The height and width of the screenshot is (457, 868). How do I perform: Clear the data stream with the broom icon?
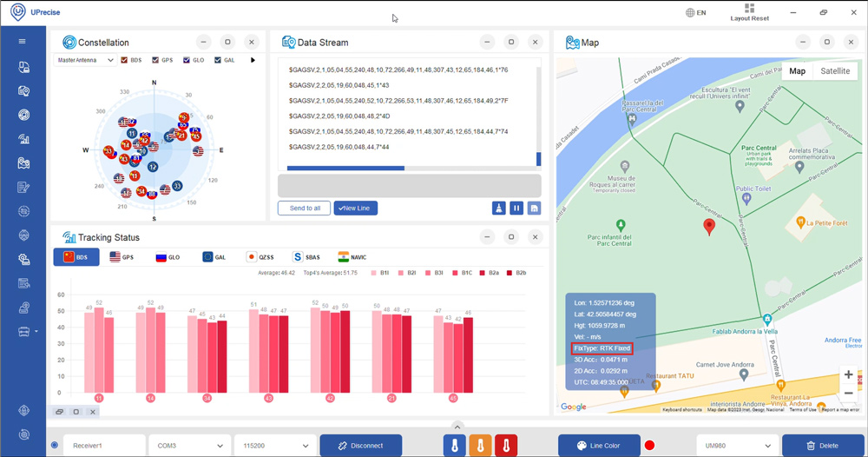[x=499, y=209]
